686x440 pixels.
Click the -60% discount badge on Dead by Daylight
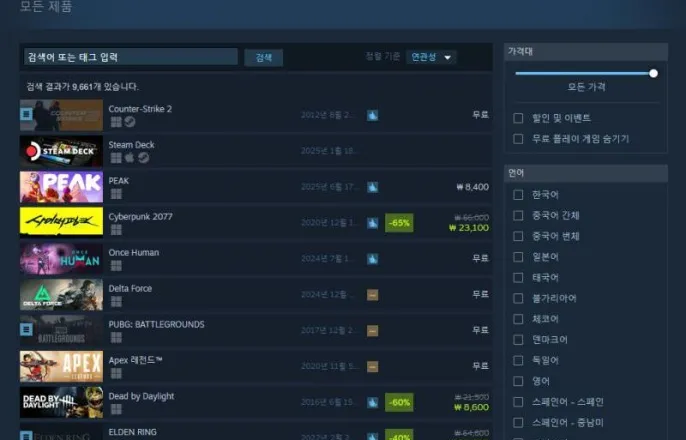click(399, 402)
